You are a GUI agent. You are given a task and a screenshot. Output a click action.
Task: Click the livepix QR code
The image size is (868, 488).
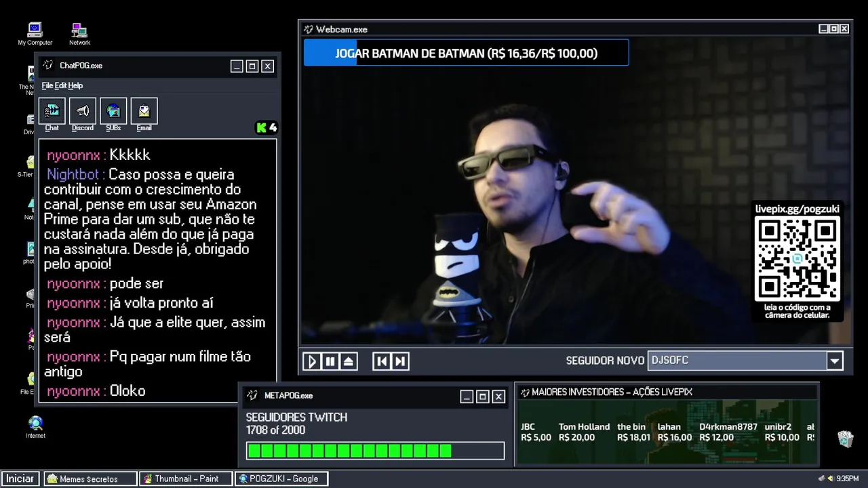tap(797, 258)
